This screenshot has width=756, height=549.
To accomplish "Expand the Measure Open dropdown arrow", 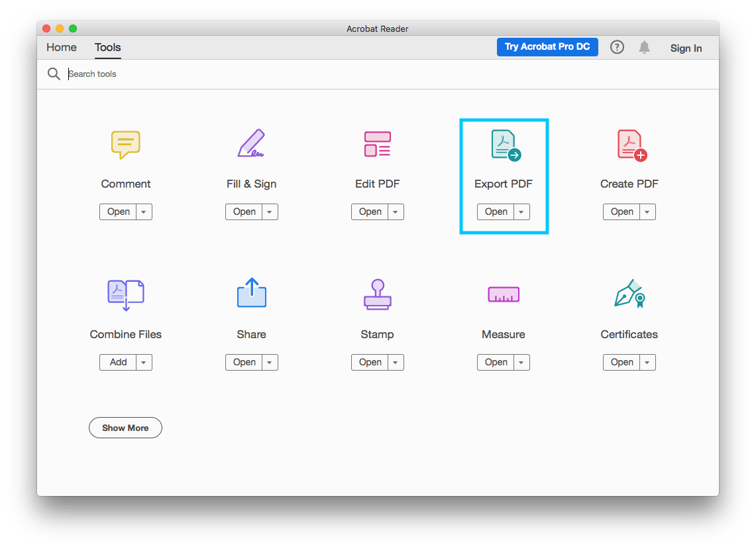I will [x=521, y=362].
